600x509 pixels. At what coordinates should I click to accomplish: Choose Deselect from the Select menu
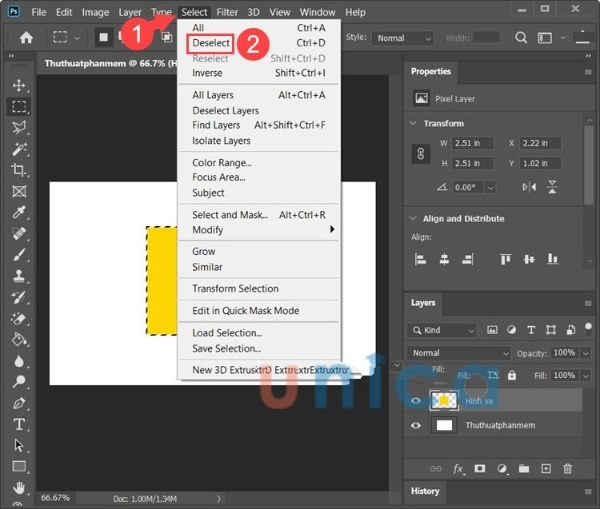click(x=211, y=43)
